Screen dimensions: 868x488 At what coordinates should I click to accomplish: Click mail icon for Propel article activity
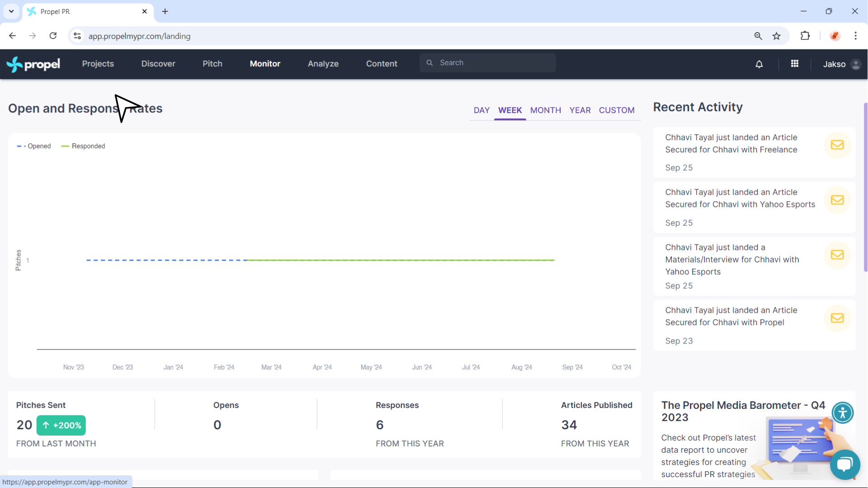tap(837, 318)
